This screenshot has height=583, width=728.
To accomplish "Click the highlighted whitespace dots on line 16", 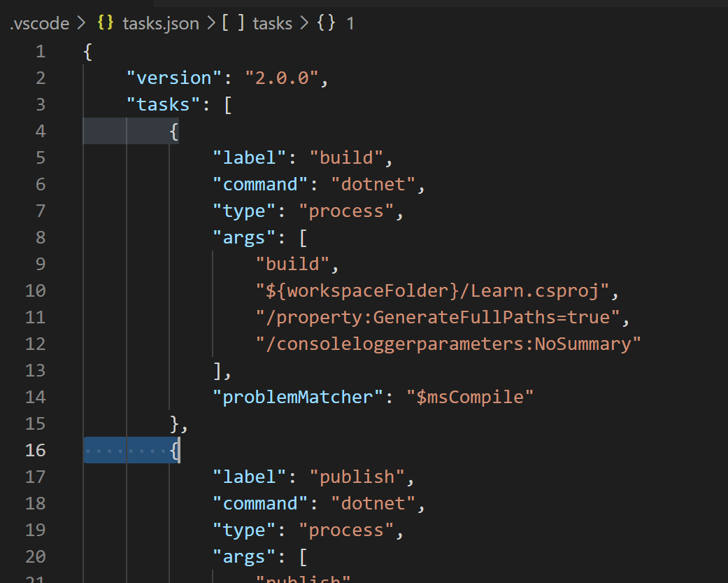I will click(126, 450).
